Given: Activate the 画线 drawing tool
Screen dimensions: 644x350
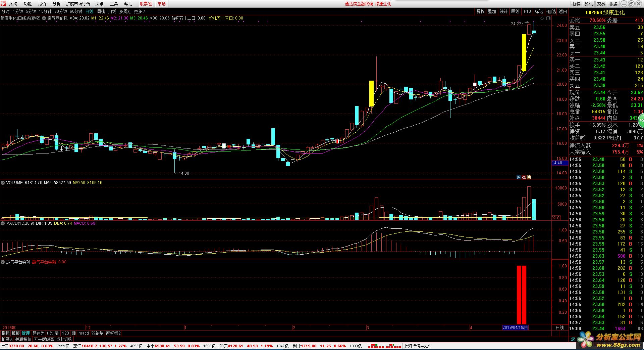Looking at the screenshot, I should coord(516,11).
